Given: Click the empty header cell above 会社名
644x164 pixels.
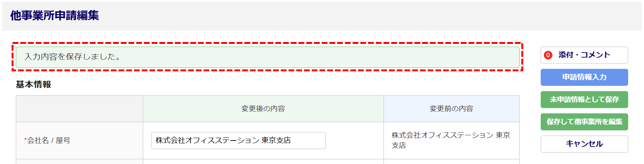Looking at the screenshot, I should tap(79, 109).
